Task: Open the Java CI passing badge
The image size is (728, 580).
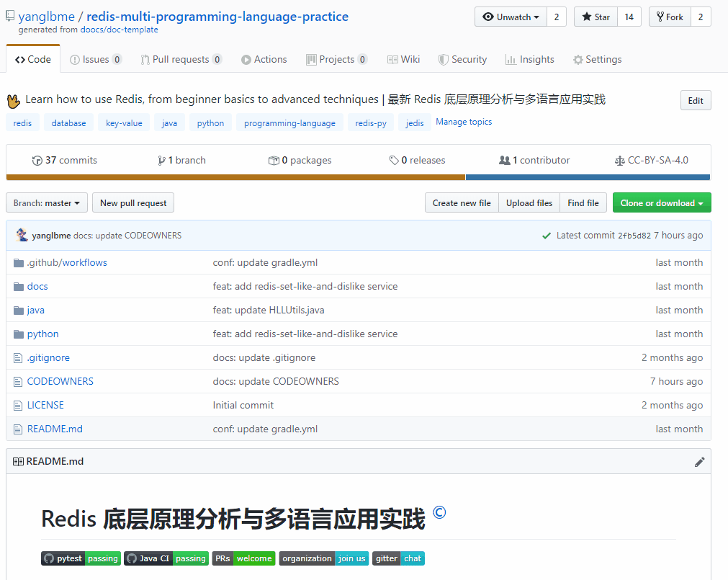Action: tap(166, 558)
